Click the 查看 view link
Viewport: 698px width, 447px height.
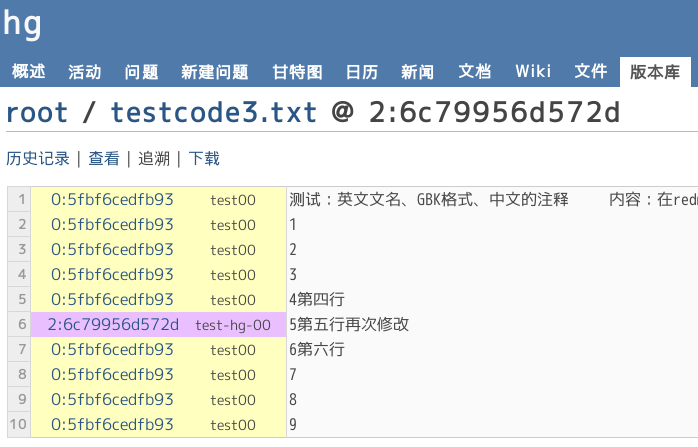tap(103, 158)
